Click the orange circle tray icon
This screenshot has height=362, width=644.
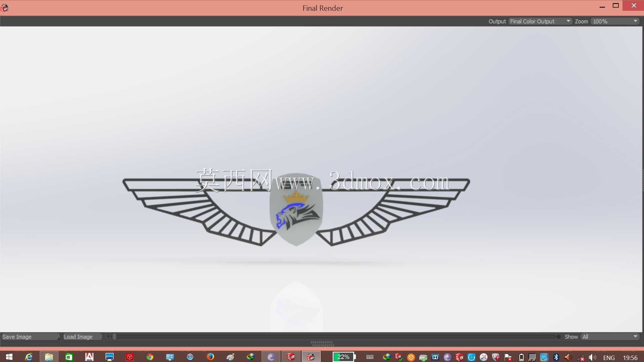(x=411, y=357)
